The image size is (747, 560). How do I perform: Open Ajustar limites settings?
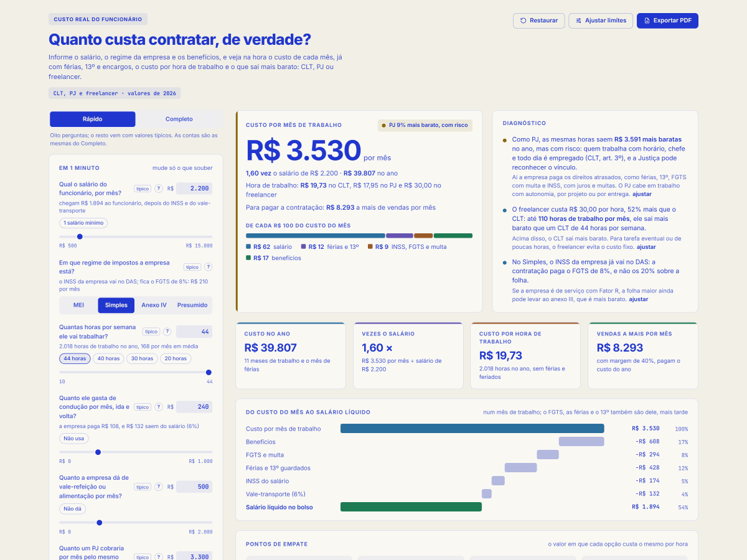601,21
